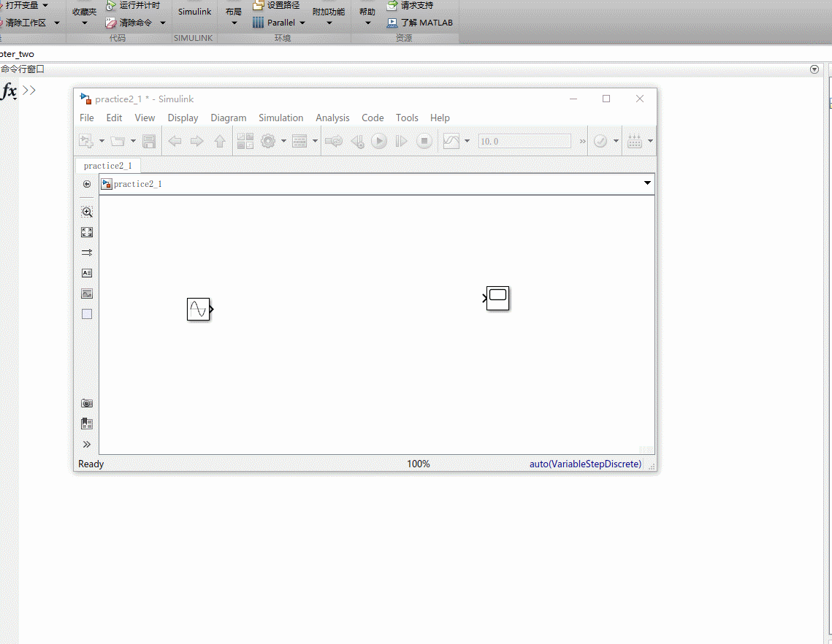Screen dimensions: 832x644
Task: Show more toolbar items via the chevron
Action: coord(583,141)
